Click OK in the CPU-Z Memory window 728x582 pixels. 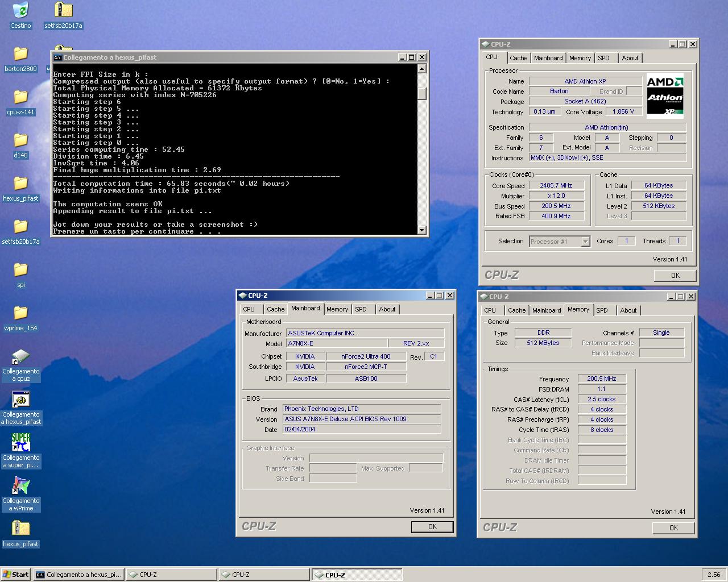pyautogui.click(x=673, y=528)
